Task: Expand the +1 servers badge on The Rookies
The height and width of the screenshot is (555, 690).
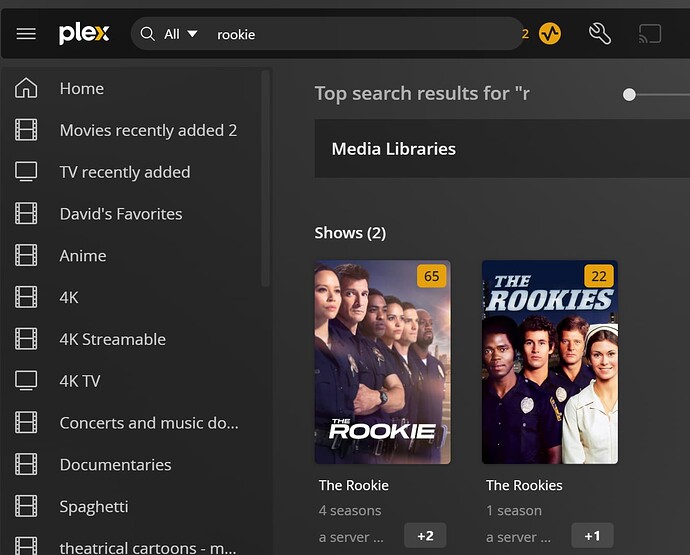Action: pos(592,536)
